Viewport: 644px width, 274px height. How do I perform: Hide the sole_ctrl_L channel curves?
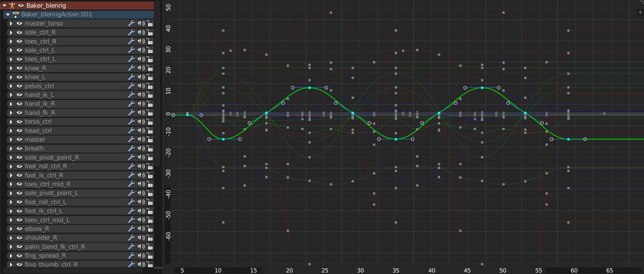pyautogui.click(x=19, y=50)
